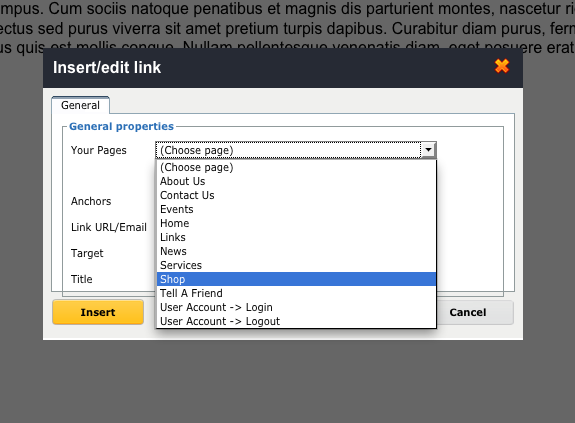This screenshot has width=575, height=423.
Task: Click the Insert button
Action: point(98,312)
